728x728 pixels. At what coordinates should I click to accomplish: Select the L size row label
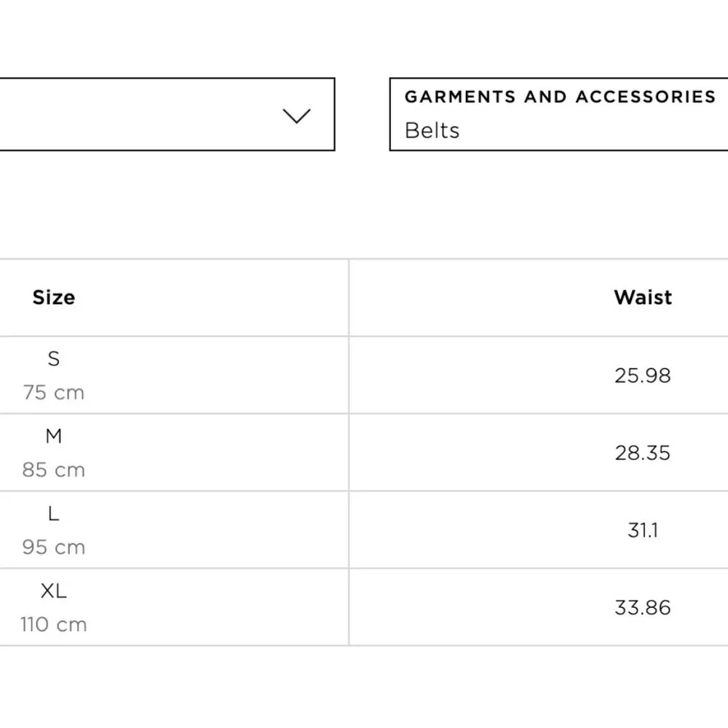[x=54, y=513]
